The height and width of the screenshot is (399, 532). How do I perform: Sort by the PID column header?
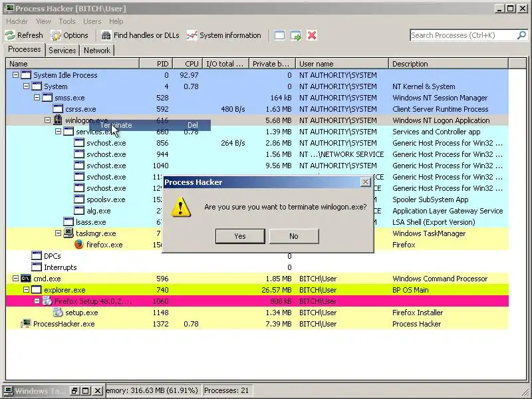click(156, 64)
